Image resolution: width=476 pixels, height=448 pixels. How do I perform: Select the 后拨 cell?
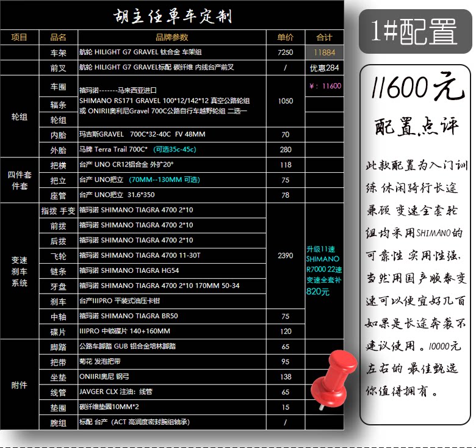pyautogui.click(x=59, y=241)
